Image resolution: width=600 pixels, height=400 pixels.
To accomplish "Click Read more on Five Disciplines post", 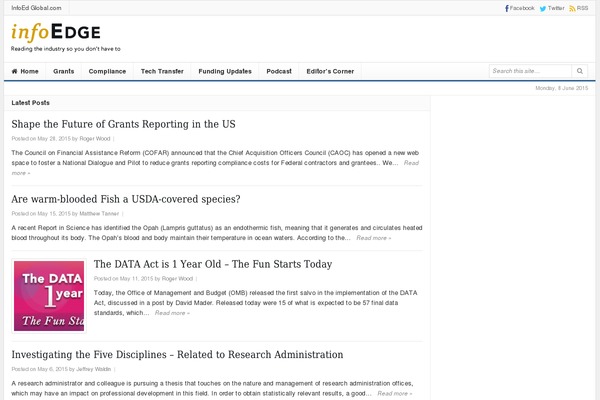I will [x=395, y=393].
